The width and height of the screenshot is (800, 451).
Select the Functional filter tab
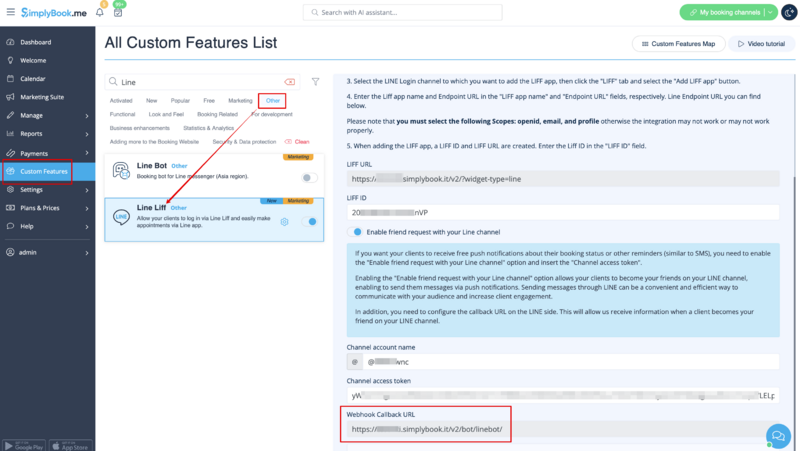click(122, 115)
